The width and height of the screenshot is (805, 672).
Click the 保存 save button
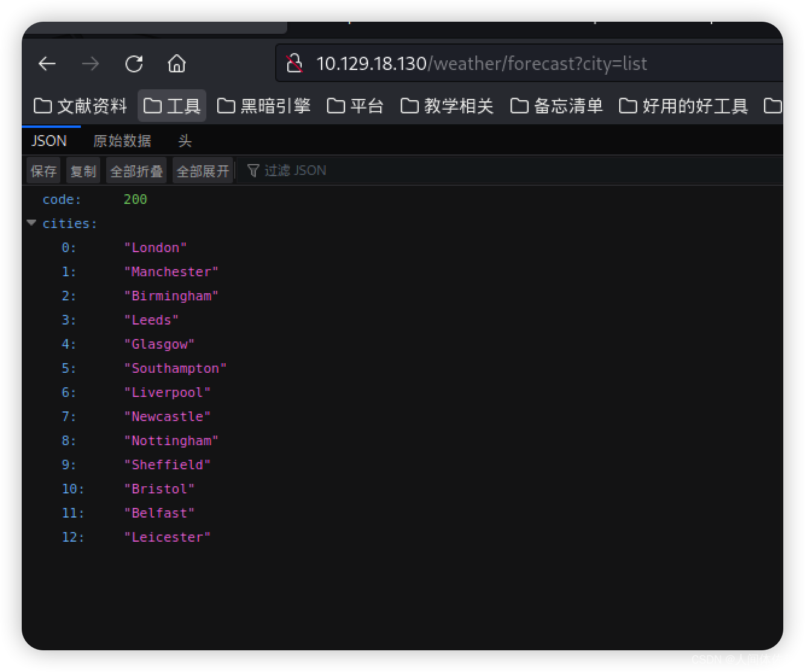[x=43, y=171]
